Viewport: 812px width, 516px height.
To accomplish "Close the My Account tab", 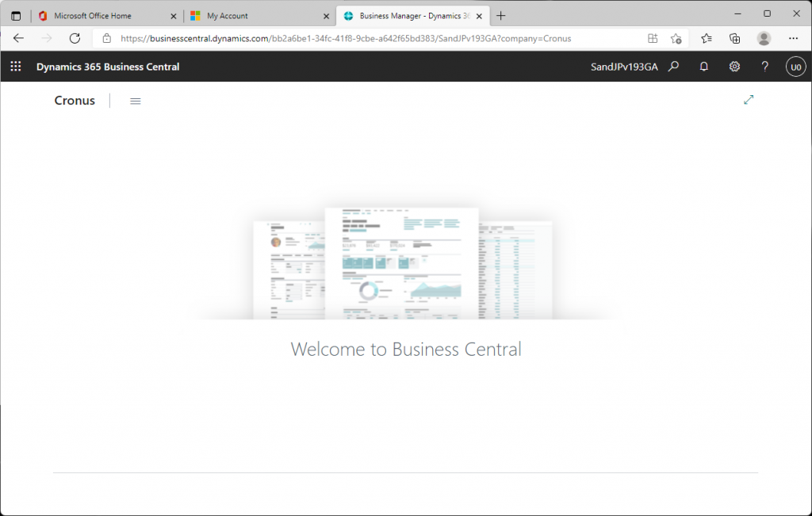I will click(326, 16).
